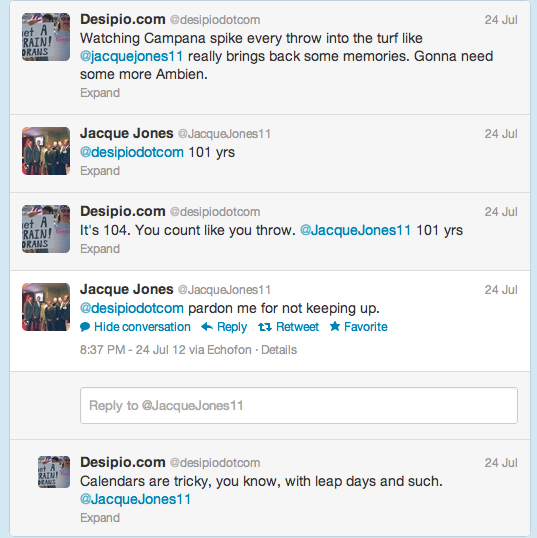
Task: Expand the Watching Campana tweet
Action: [x=100, y=93]
